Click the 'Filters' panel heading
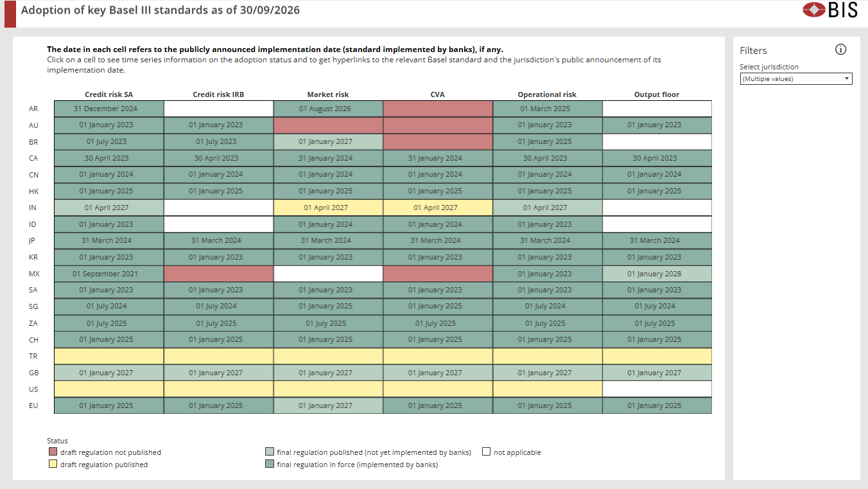This screenshot has height=489, width=868. [753, 50]
